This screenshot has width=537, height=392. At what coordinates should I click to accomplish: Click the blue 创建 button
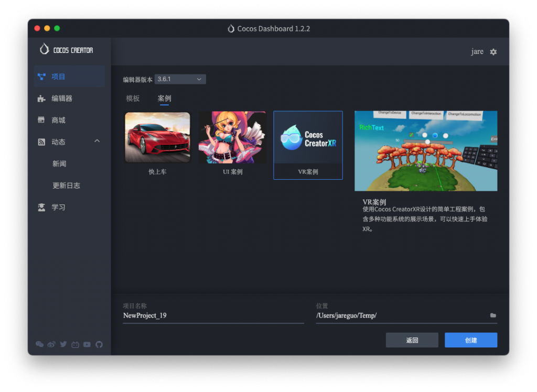pyautogui.click(x=471, y=340)
